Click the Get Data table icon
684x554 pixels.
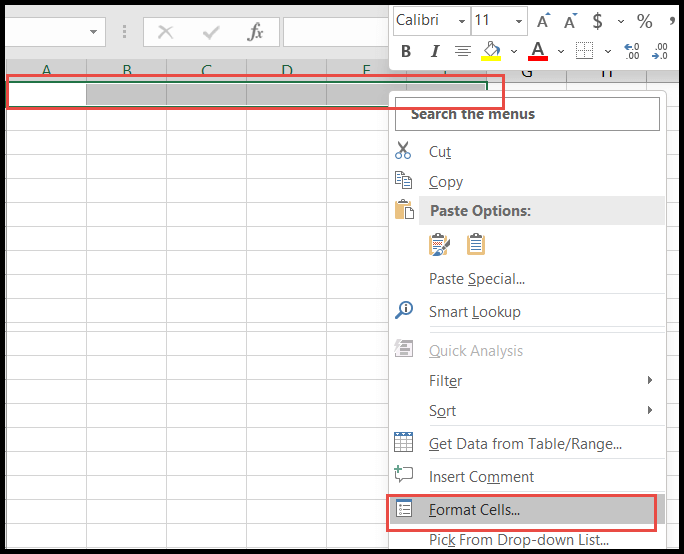(x=404, y=442)
